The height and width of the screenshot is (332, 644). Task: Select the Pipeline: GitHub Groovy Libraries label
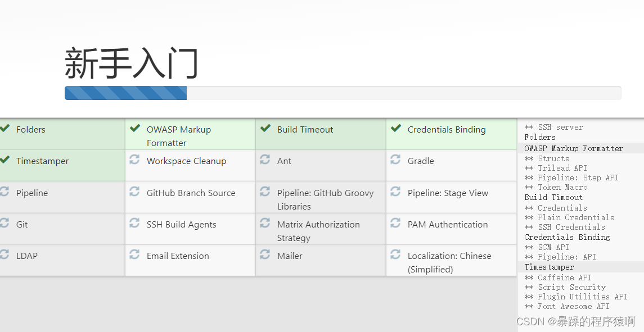[x=325, y=199]
